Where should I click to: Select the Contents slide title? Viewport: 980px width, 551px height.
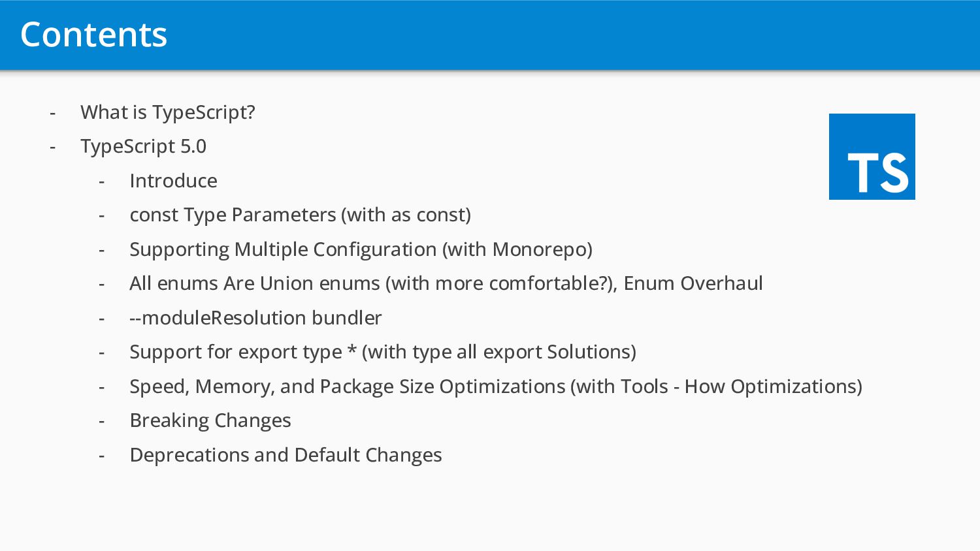(94, 35)
